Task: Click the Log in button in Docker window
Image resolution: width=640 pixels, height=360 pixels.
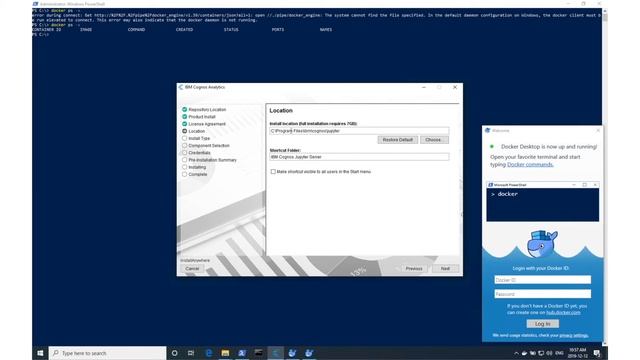Action: click(x=542, y=324)
